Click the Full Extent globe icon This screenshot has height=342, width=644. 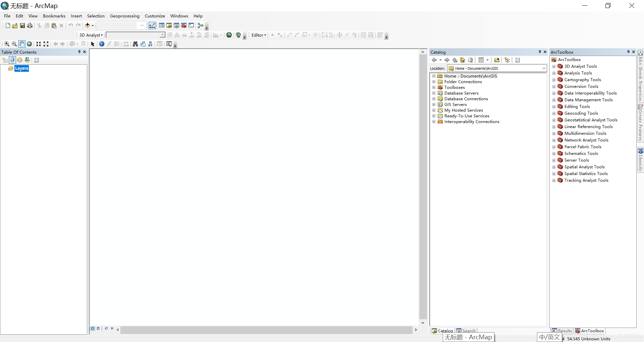coord(30,44)
